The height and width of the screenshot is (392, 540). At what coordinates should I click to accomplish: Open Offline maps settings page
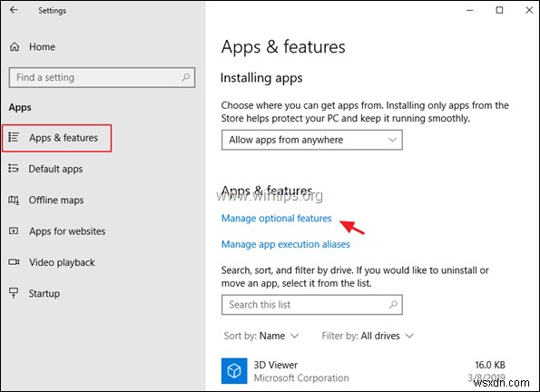[x=56, y=201]
